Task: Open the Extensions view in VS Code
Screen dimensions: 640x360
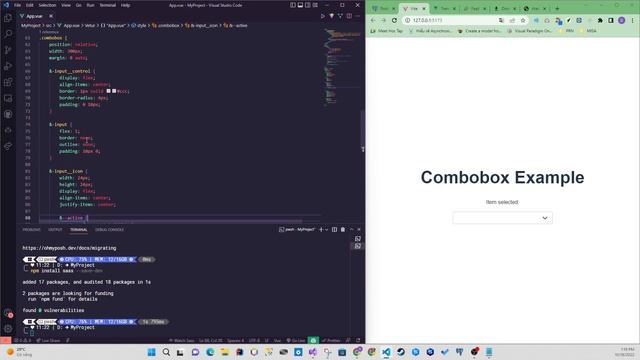Action: 8,82
